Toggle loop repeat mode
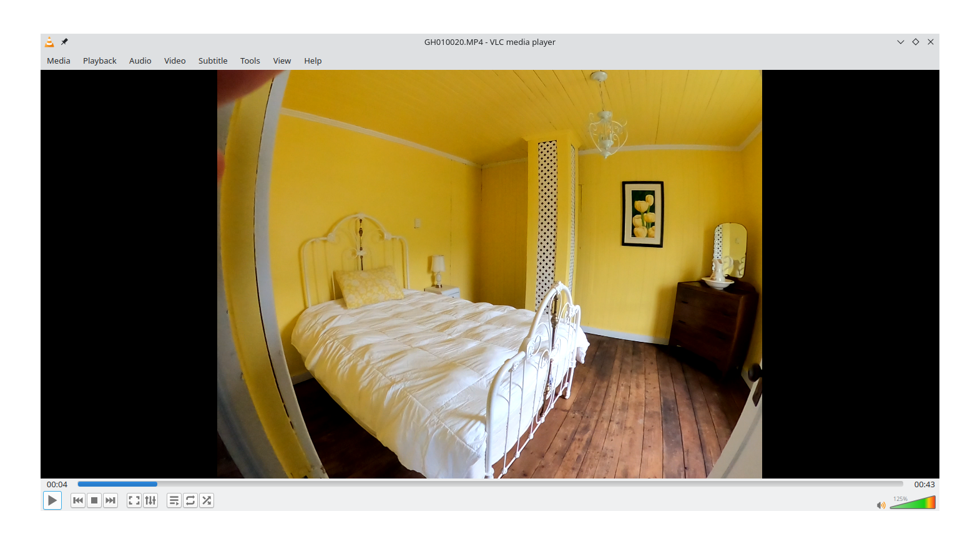 190,500
